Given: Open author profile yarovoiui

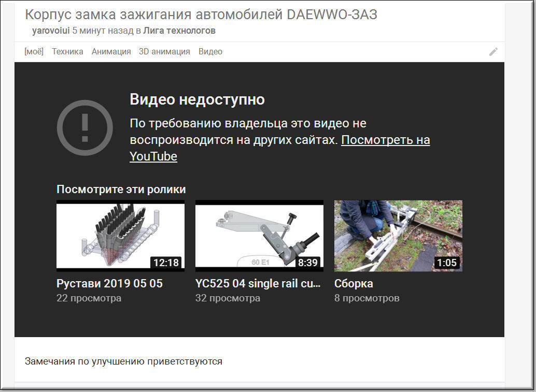Looking at the screenshot, I should 51,31.
